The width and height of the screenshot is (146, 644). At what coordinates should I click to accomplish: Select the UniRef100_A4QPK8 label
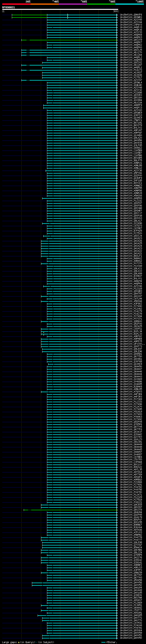point(131,35)
